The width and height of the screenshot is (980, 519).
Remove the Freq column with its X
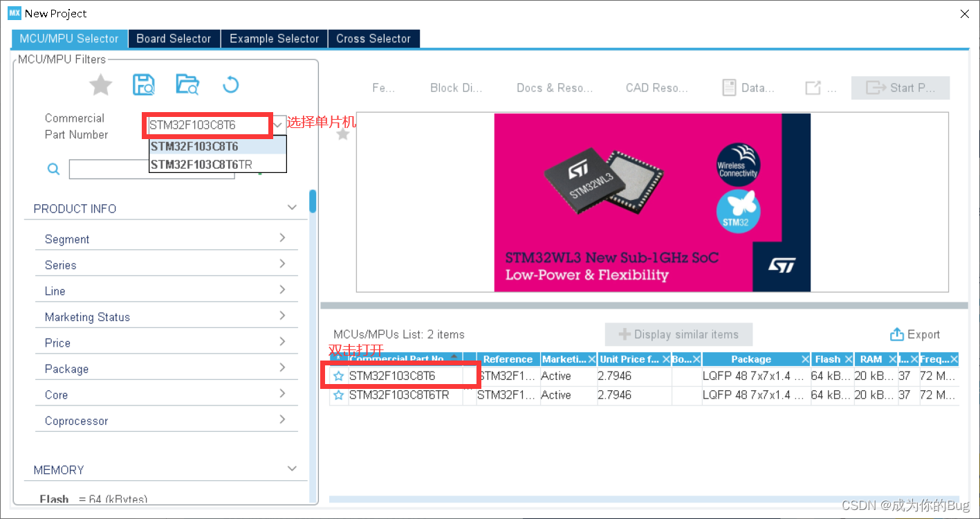pos(954,359)
